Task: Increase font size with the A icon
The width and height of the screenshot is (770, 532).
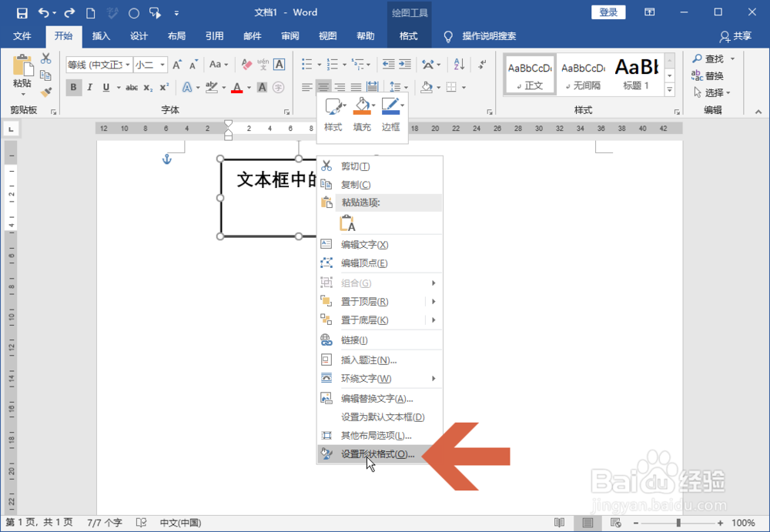Action: tap(177, 65)
